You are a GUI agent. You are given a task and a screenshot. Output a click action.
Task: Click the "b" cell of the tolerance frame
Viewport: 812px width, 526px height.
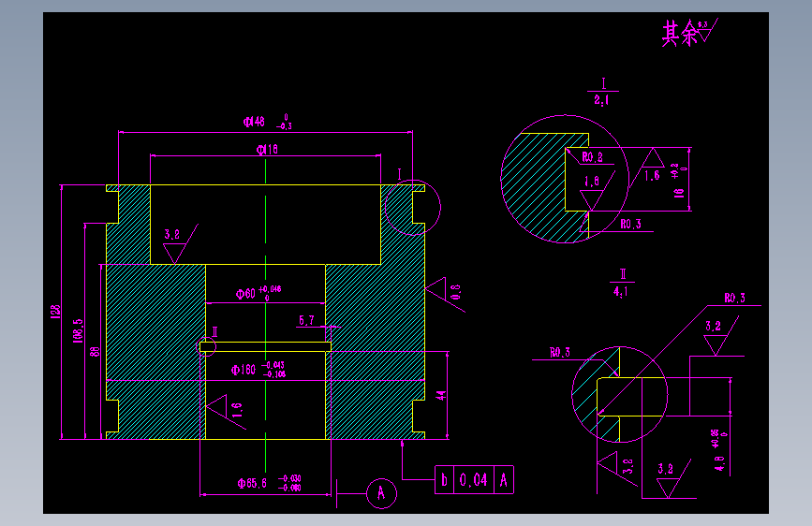pos(444,480)
